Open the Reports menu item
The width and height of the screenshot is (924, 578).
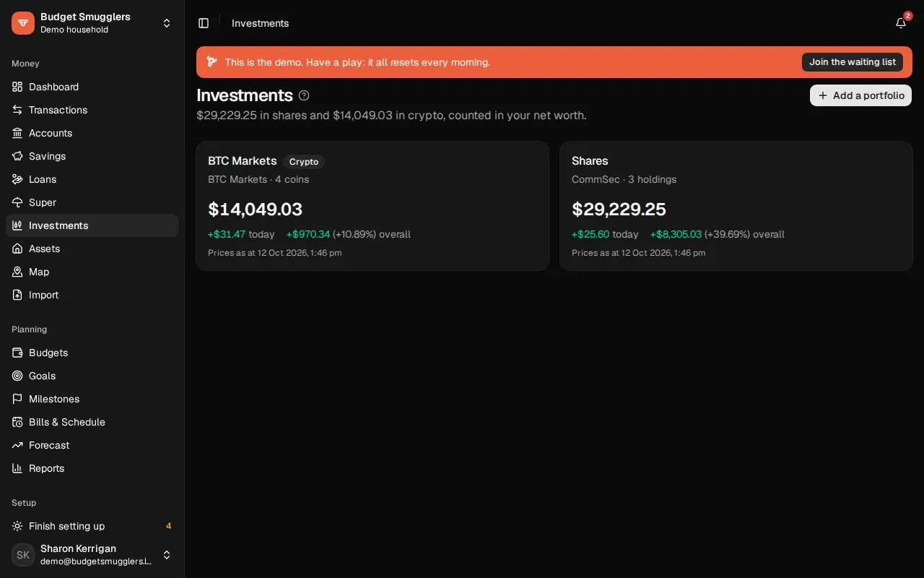92,468
